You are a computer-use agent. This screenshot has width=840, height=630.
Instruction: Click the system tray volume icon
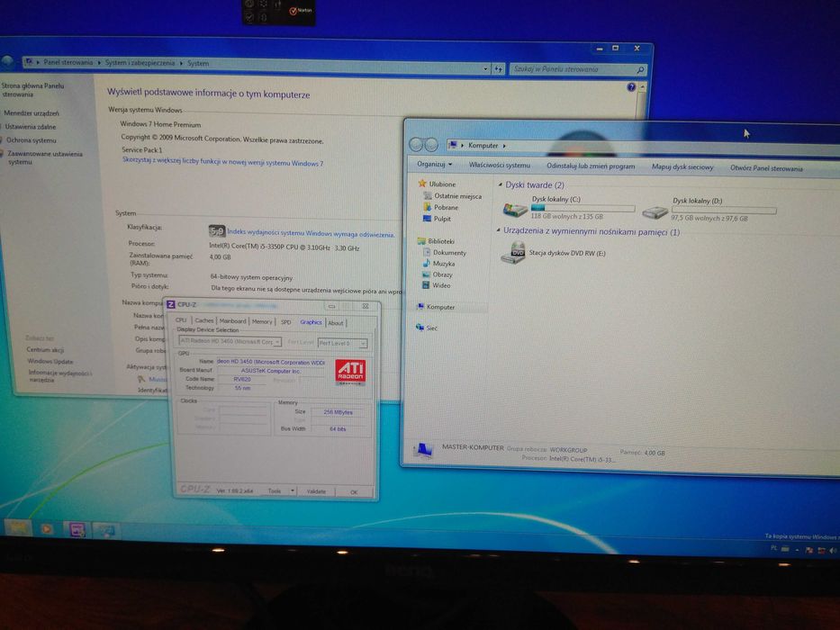pyautogui.click(x=833, y=550)
